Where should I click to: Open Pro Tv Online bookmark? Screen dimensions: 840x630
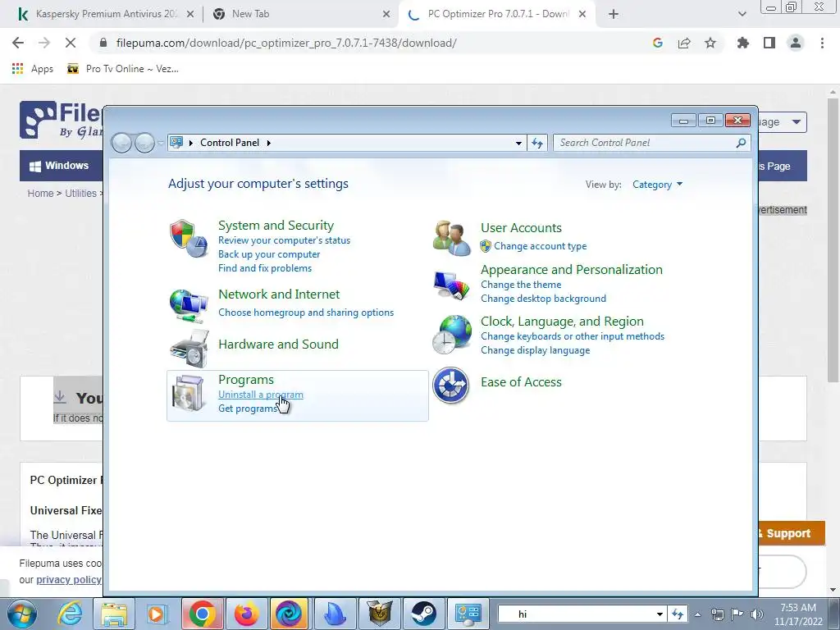(x=123, y=69)
